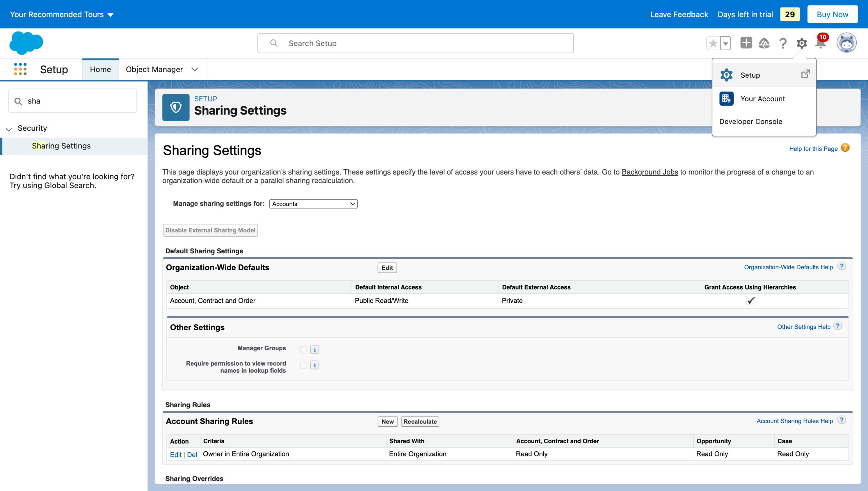Open the user avatar profile menu

point(846,43)
